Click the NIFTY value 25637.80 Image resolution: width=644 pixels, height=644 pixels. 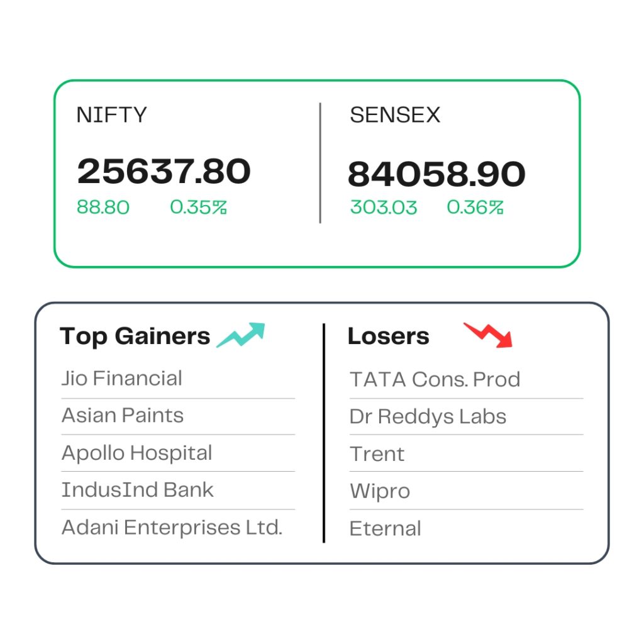click(x=164, y=171)
